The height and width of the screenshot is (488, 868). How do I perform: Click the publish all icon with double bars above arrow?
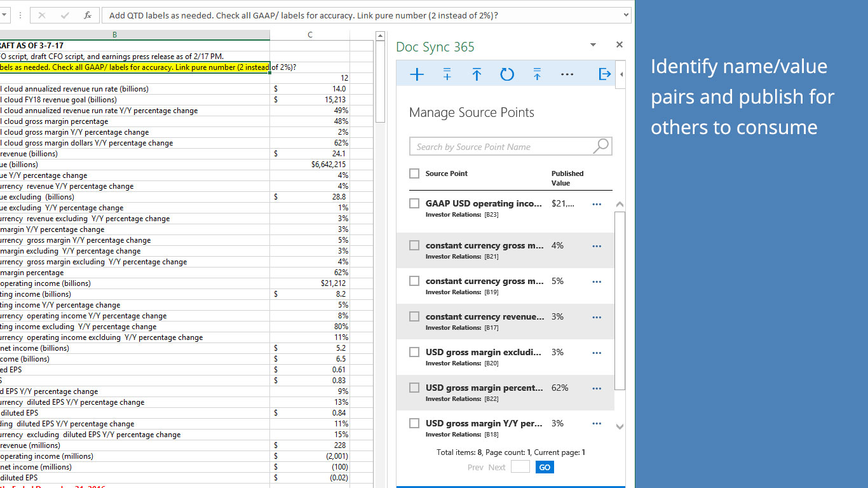coord(537,75)
